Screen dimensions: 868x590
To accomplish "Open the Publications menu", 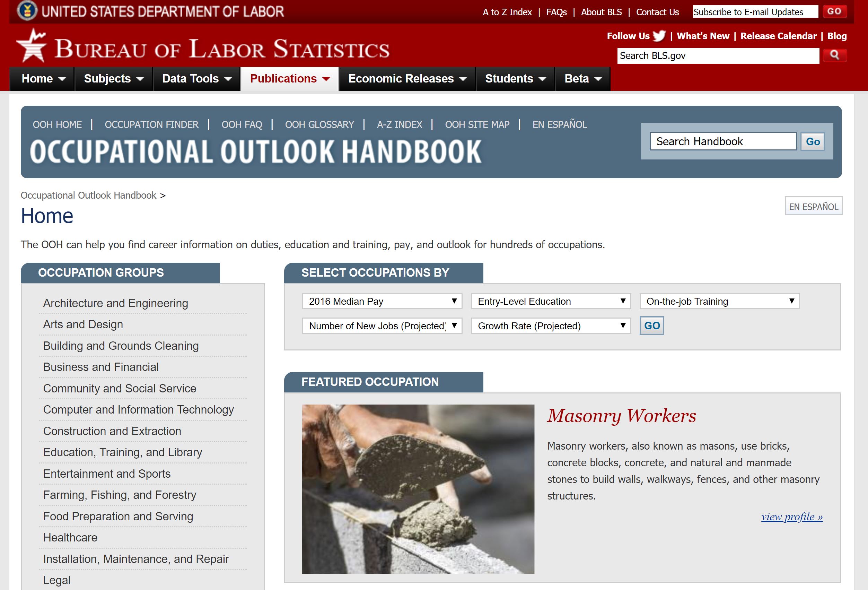I will [289, 79].
